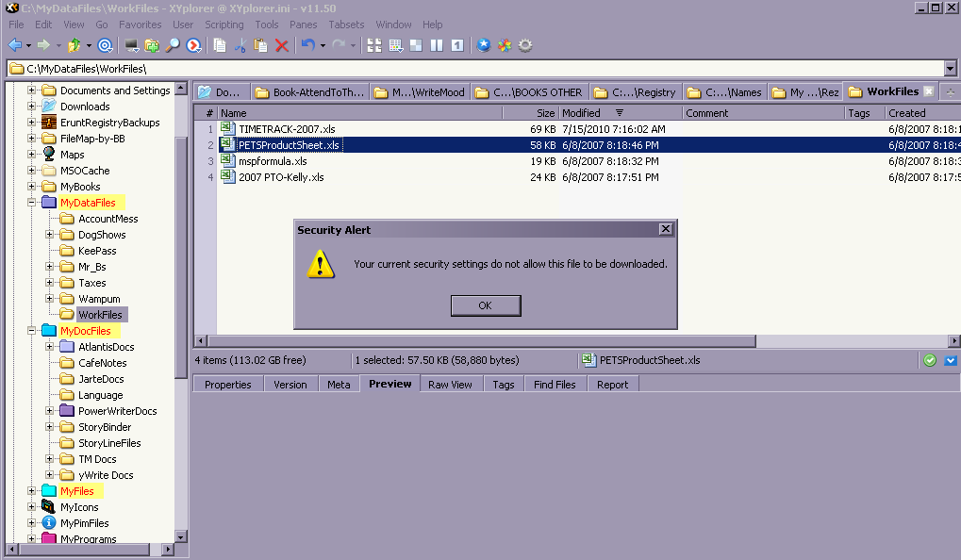Screen dimensions: 961x560
Task: Collapse the MyDataFiles tree node
Action: point(30,202)
